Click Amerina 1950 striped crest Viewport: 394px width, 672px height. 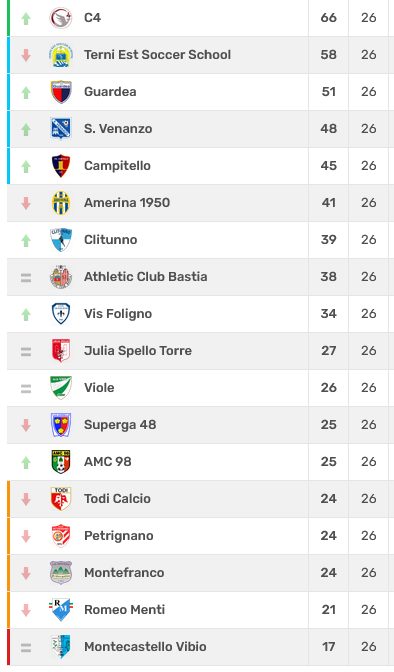tap(60, 203)
